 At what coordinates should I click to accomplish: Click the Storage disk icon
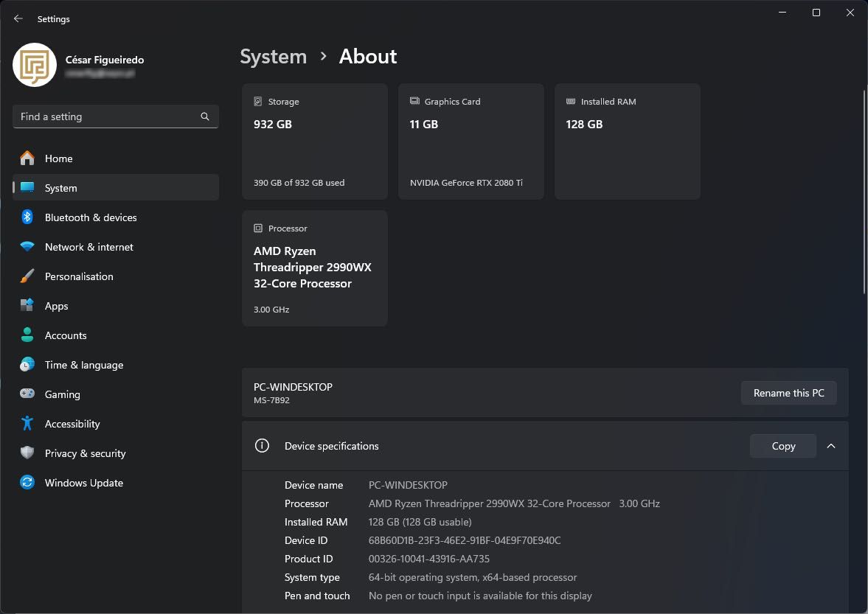(258, 101)
